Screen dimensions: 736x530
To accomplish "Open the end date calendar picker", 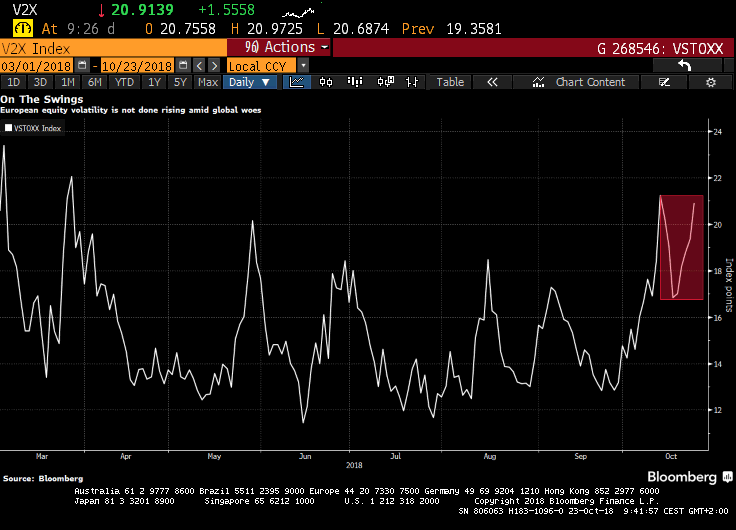I will coord(183,65).
